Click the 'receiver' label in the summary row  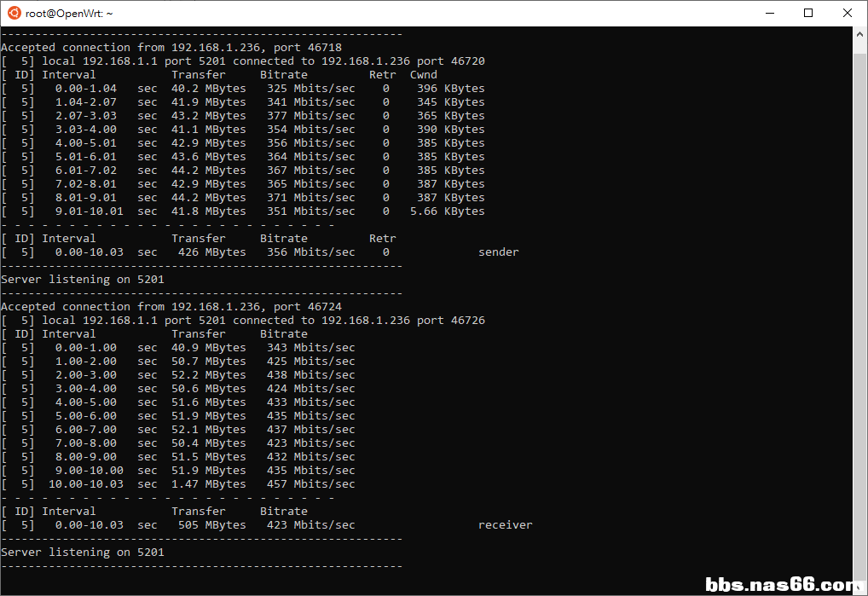pos(505,525)
